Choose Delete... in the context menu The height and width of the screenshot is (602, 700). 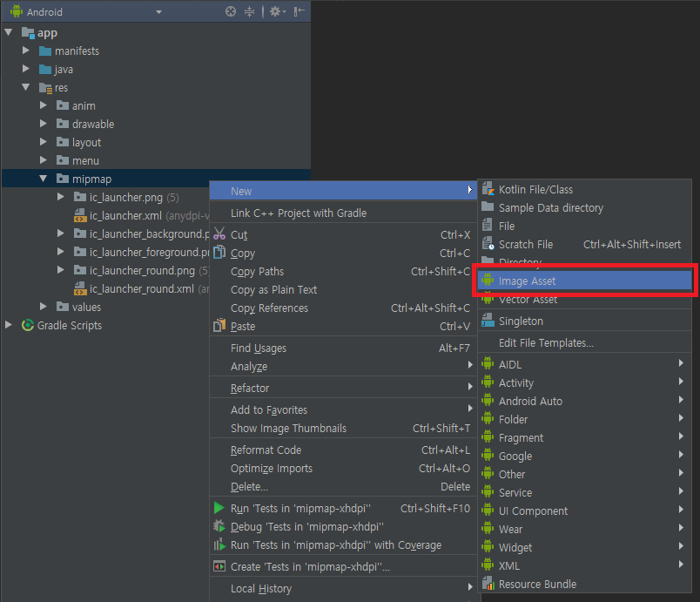(343, 487)
